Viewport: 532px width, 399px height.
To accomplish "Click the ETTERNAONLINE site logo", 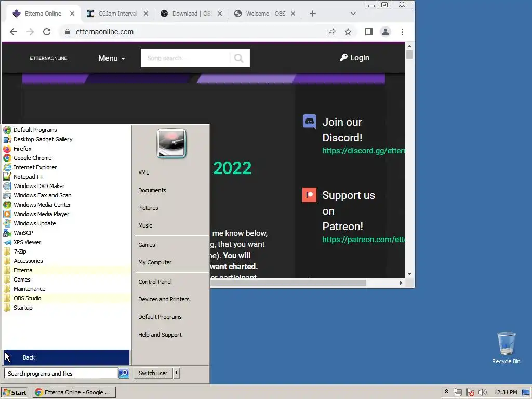I will (x=48, y=58).
